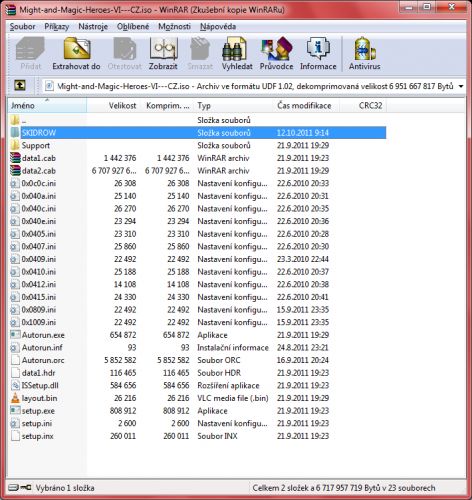Select the SKIDROW folder icon
472x500 pixels.
click(x=15, y=133)
